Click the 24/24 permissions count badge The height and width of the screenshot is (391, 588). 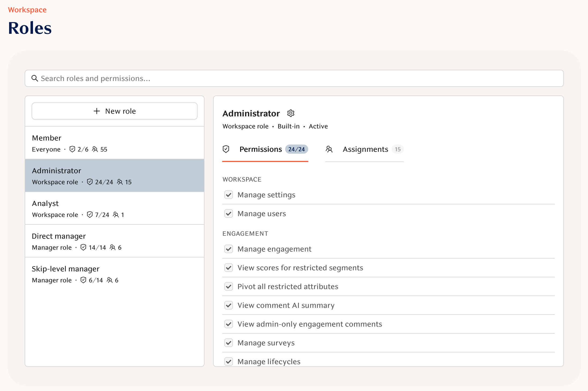pyautogui.click(x=296, y=149)
